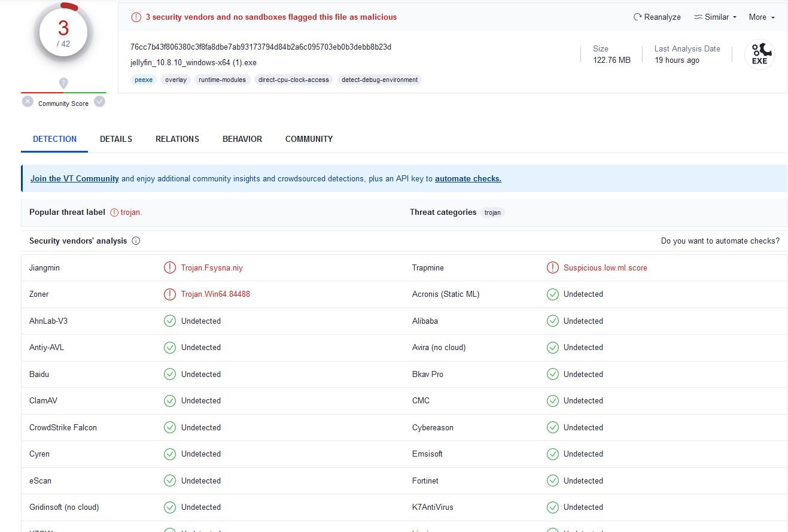This screenshot has height=532, width=788.
Task: Vote positive with community score check button
Action: coord(99,102)
